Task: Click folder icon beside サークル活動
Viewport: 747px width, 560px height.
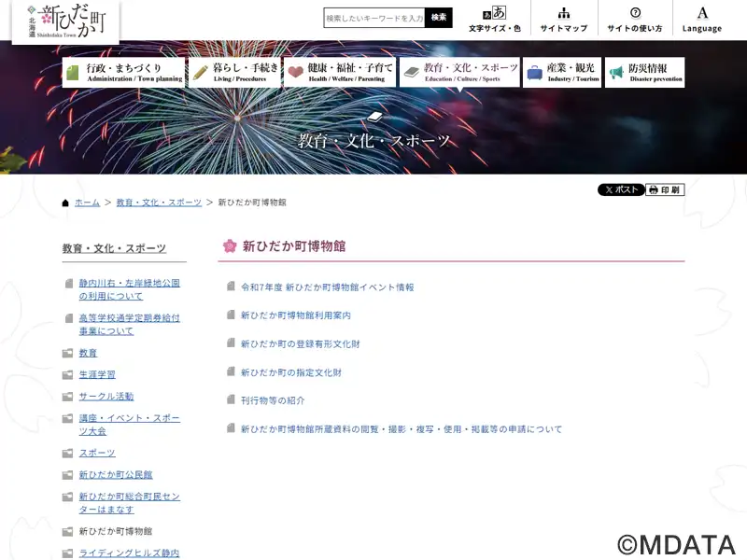Action: click(67, 396)
